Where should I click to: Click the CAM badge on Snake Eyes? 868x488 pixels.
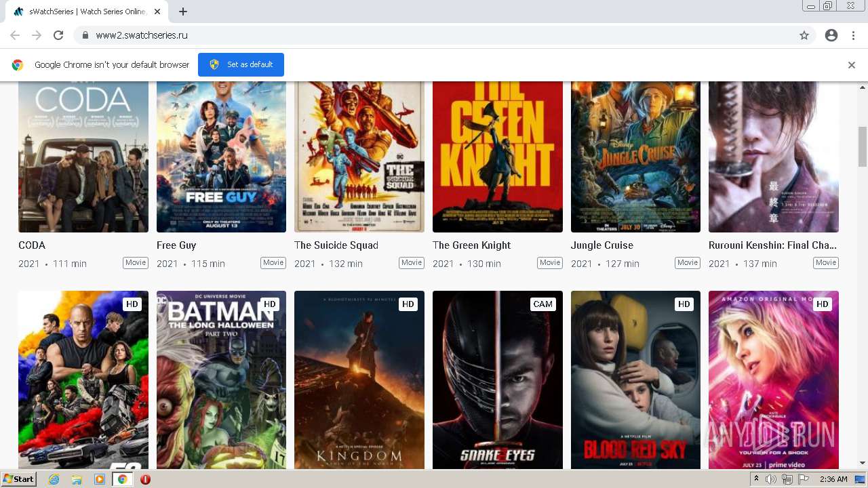(543, 304)
